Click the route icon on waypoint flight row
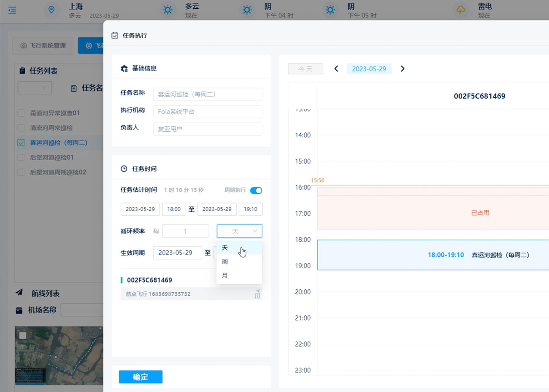The image size is (549, 392). coord(257,294)
